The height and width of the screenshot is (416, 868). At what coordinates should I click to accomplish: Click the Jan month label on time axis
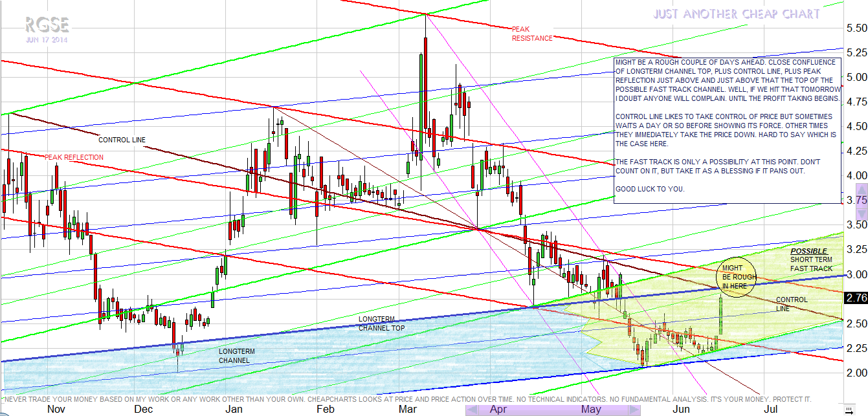pyautogui.click(x=233, y=409)
